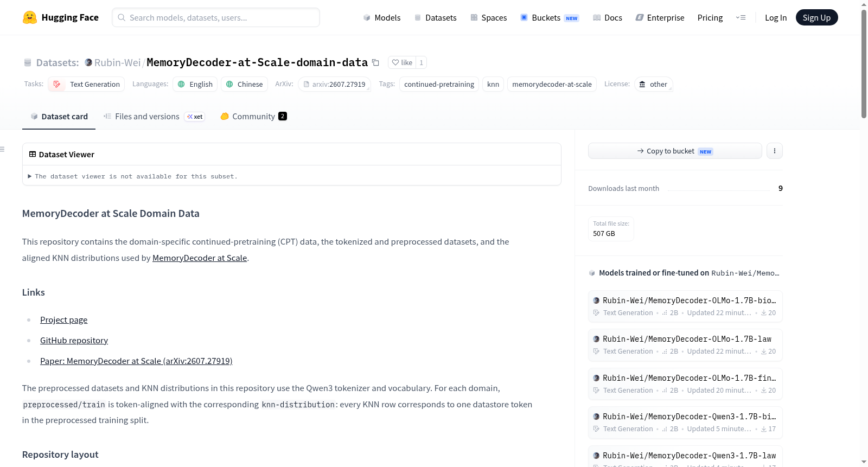868x467 pixels.
Task: Open the like count showing 1
Action: [x=421, y=62]
